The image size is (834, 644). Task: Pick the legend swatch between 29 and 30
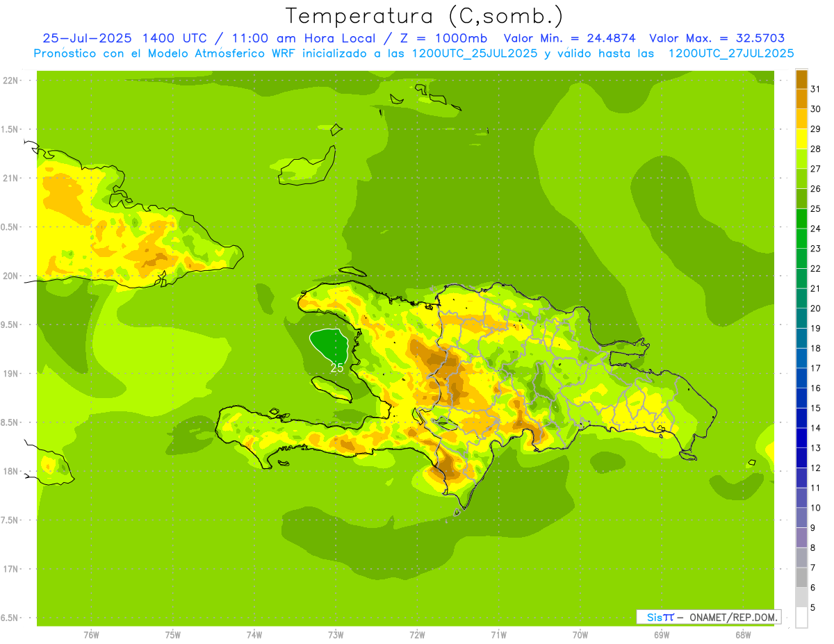pos(801,119)
